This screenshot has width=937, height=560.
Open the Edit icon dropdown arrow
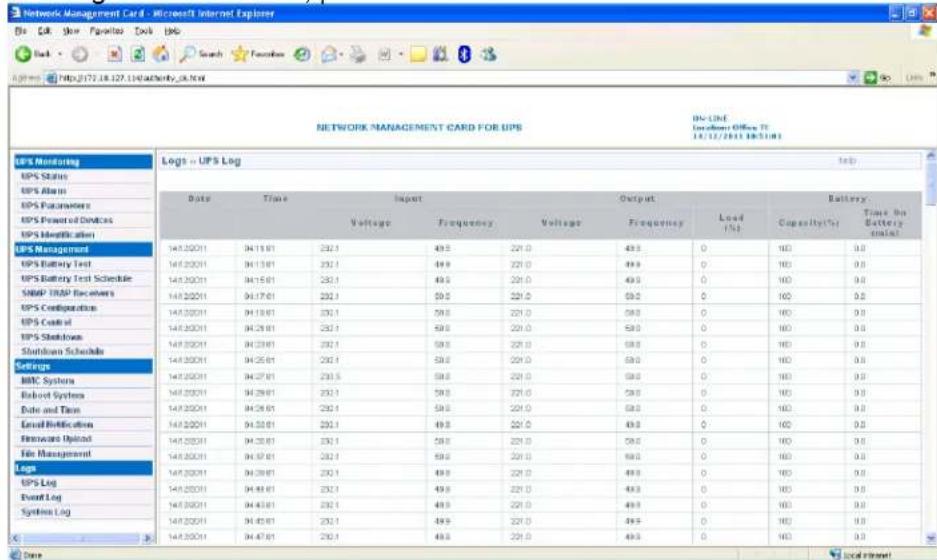coord(401,54)
